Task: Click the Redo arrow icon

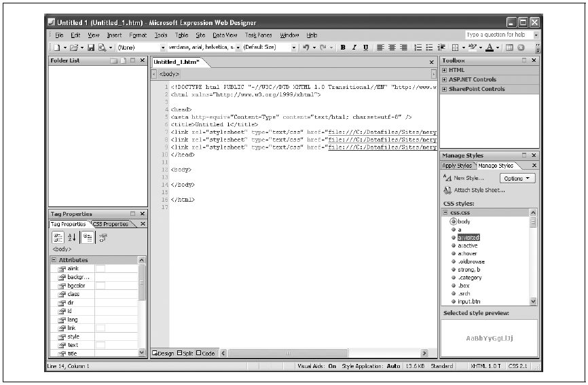Action: (323, 48)
